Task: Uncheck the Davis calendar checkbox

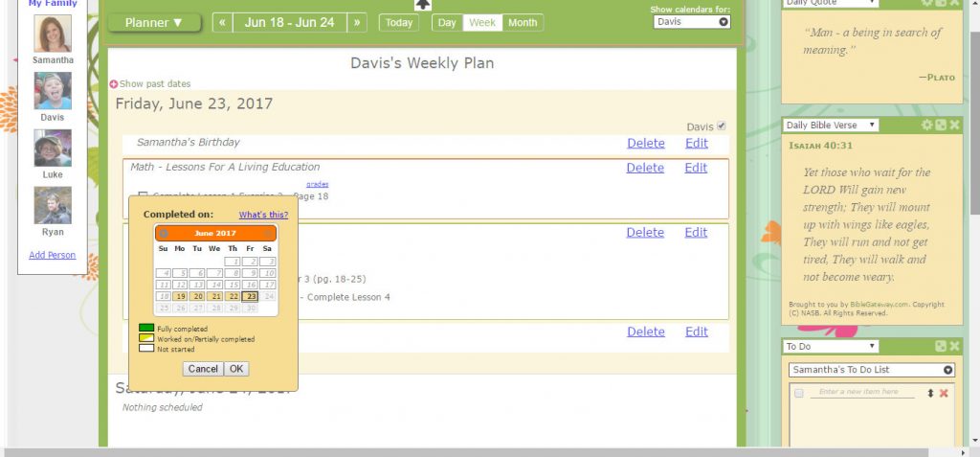Action: 722,126
